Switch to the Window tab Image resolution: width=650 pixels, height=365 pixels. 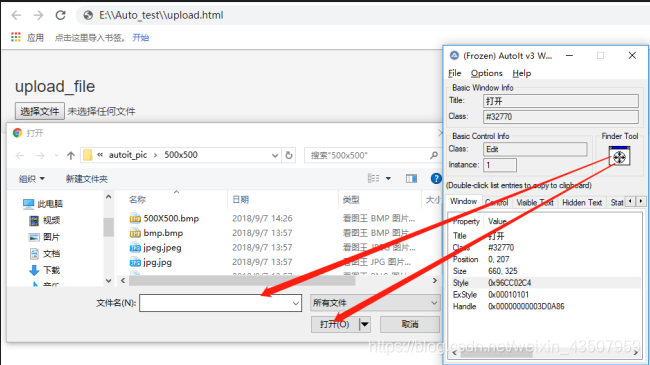coord(463,202)
